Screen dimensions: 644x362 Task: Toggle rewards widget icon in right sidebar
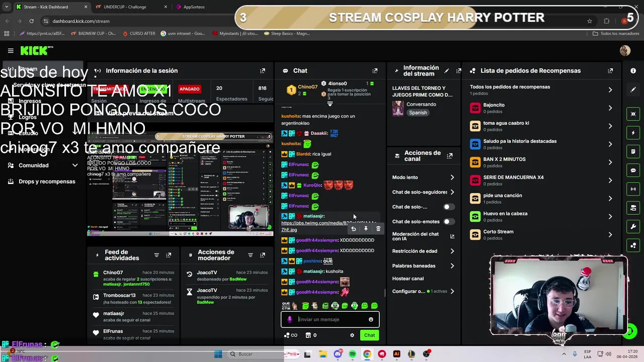click(633, 245)
